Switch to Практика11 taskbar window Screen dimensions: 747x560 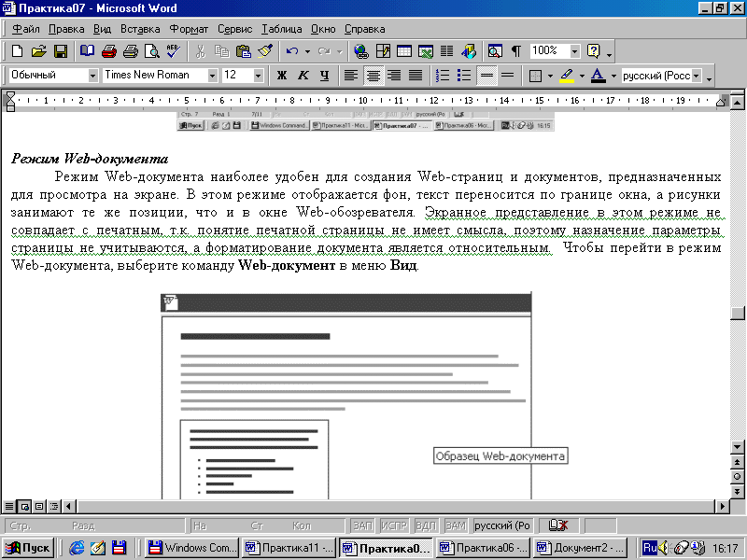[289, 548]
